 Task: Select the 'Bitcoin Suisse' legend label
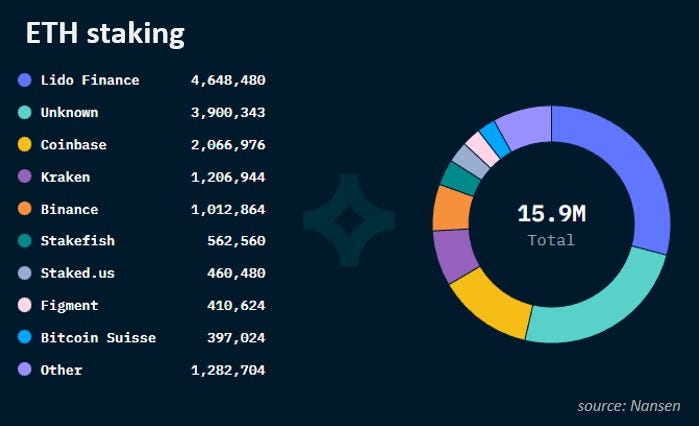point(99,338)
